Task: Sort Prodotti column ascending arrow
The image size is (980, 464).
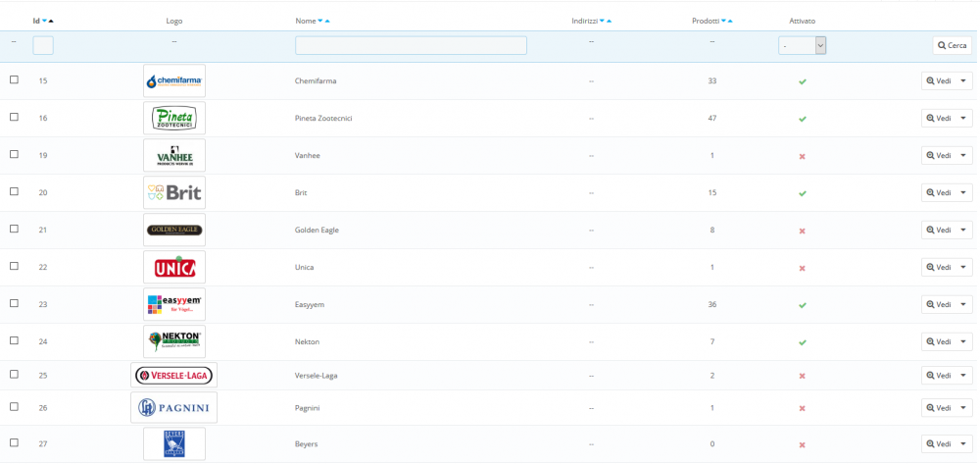Action: click(x=730, y=21)
